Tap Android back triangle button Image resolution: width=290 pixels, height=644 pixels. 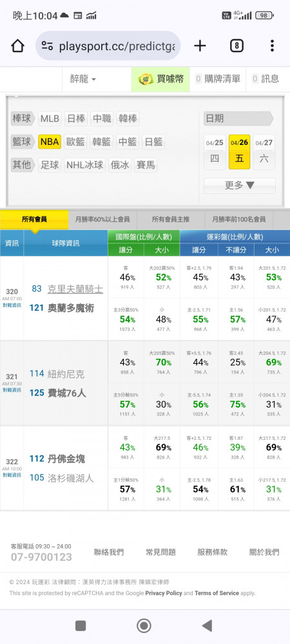click(207, 626)
